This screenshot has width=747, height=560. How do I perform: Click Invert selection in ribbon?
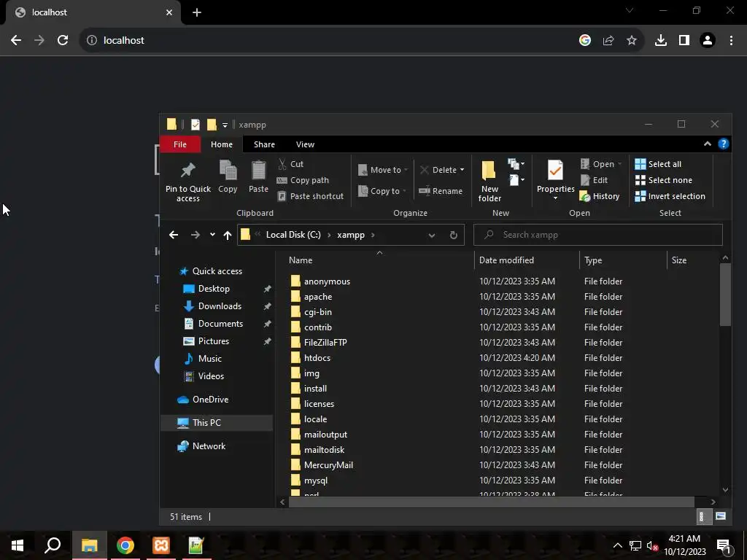(x=670, y=196)
